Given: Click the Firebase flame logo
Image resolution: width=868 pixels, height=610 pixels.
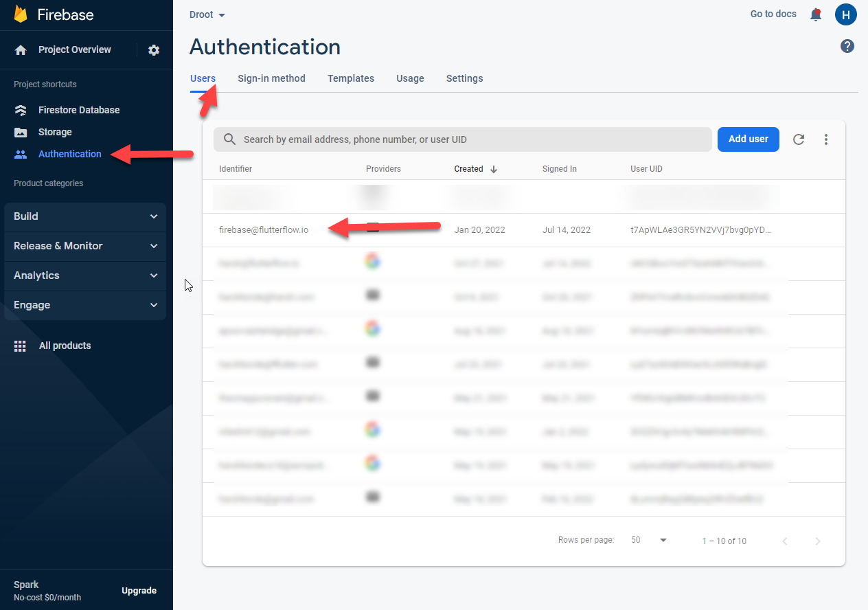Looking at the screenshot, I should coord(21,14).
